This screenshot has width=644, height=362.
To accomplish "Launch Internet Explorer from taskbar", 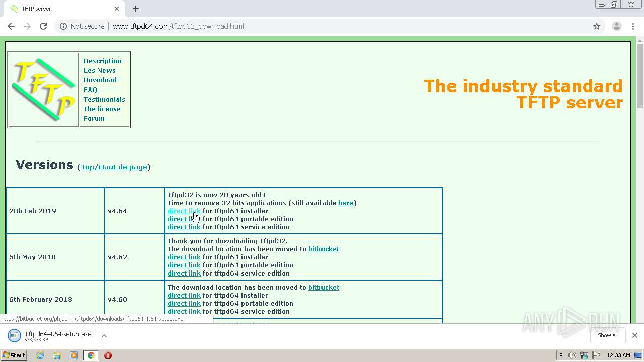I will (x=40, y=355).
